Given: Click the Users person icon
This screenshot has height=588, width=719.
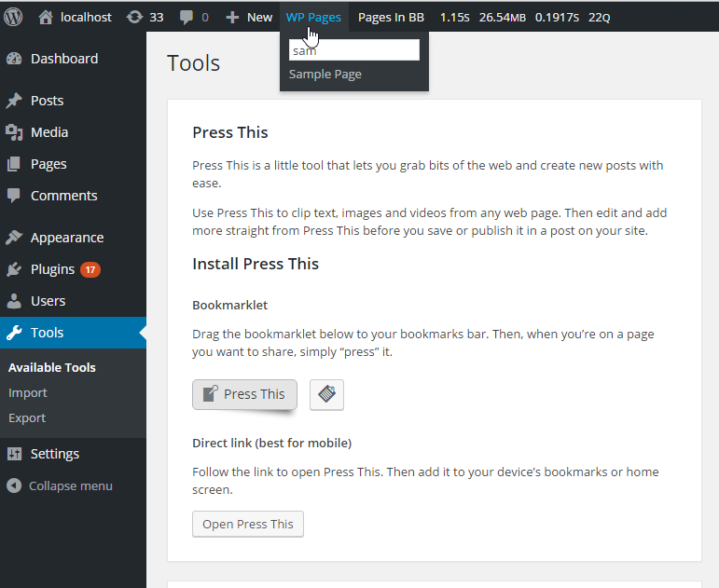Looking at the screenshot, I should point(14,301).
